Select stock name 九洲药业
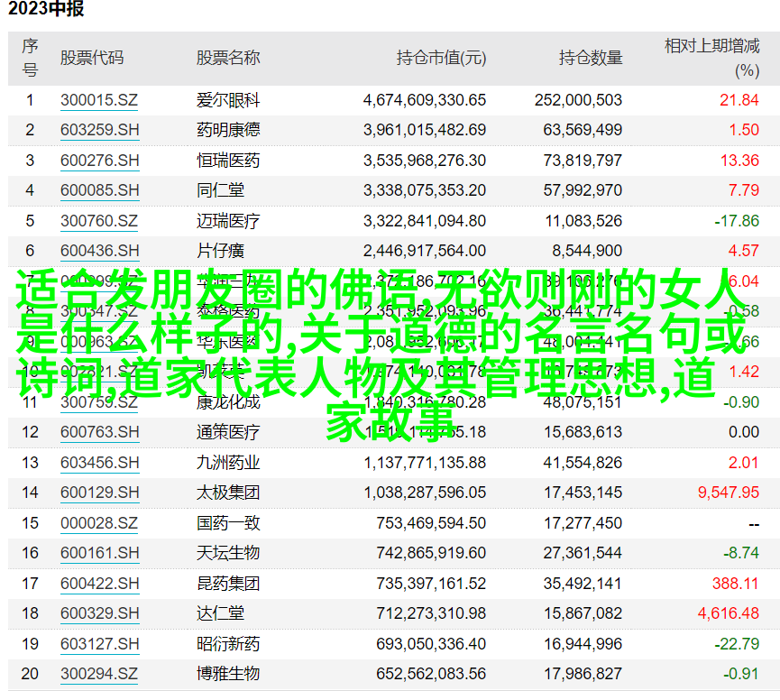 coord(228,463)
